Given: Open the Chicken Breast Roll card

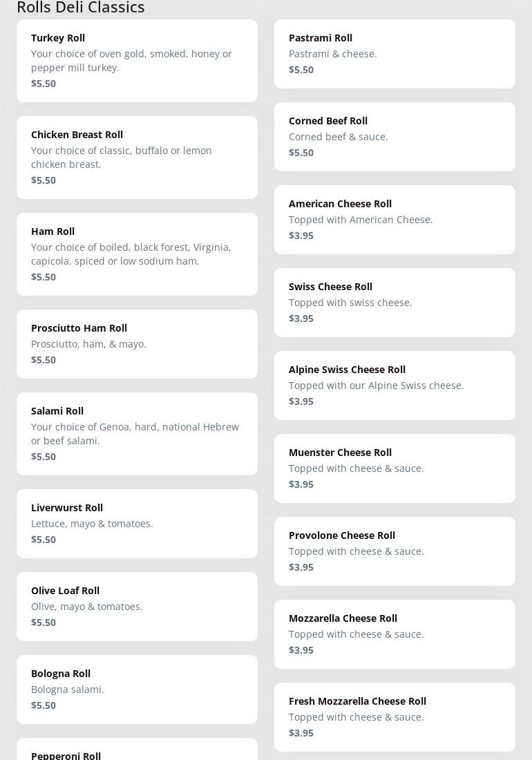Looking at the screenshot, I should point(137,158).
